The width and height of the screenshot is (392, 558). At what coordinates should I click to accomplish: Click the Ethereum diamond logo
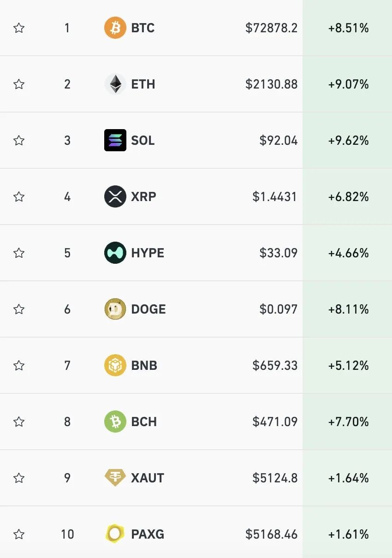[x=115, y=84]
